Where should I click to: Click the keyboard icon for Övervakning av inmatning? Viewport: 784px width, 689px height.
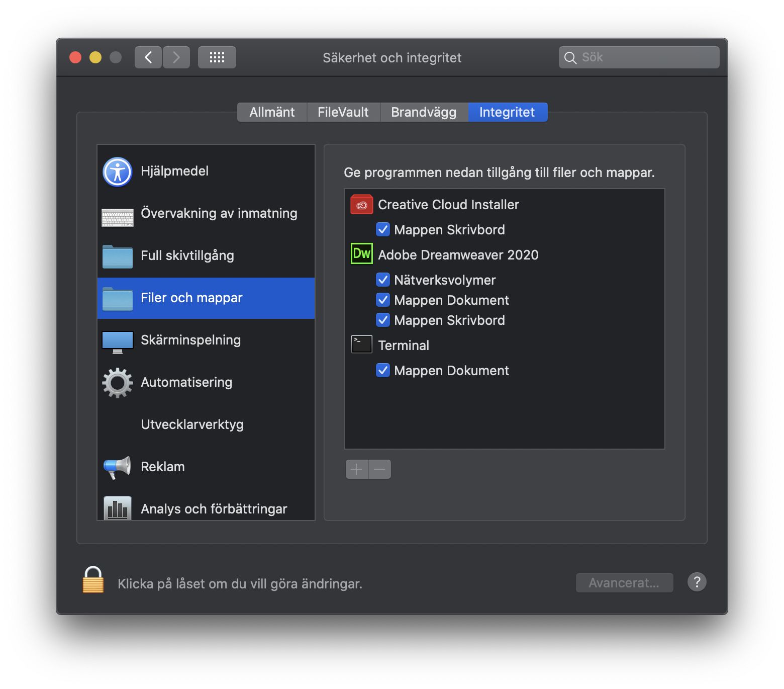[118, 217]
